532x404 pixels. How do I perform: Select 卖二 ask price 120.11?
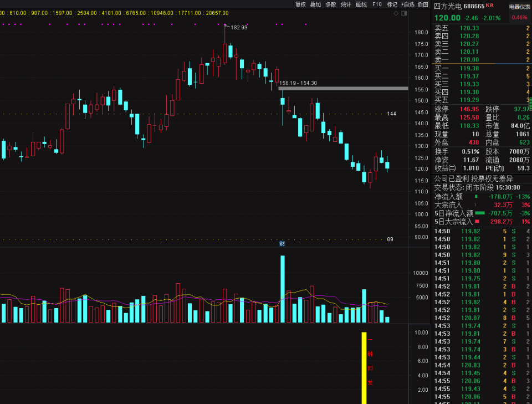pos(469,52)
